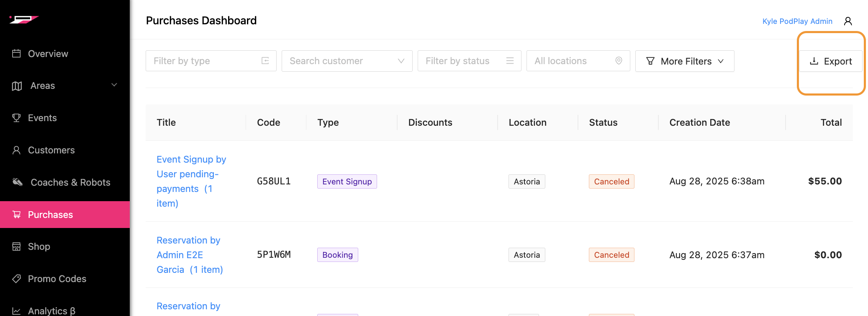Click the map icon beside Areas

[17, 86]
